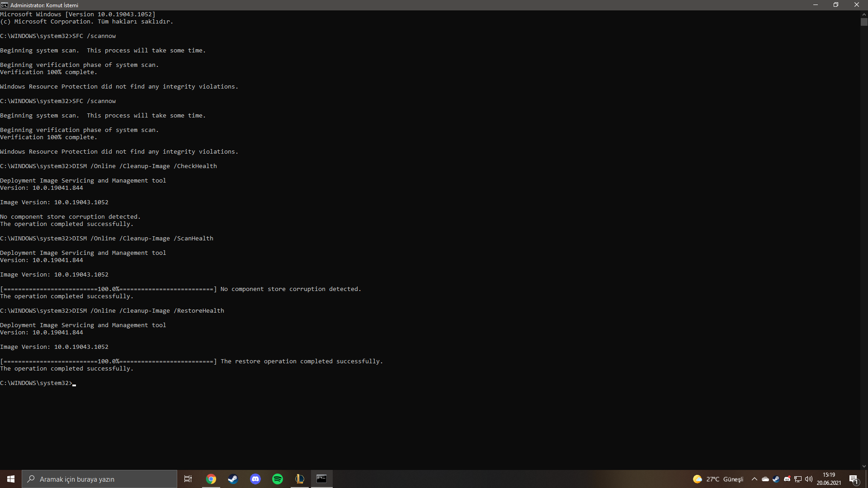
Task: Expand hidden system tray icons
Action: coord(755,479)
